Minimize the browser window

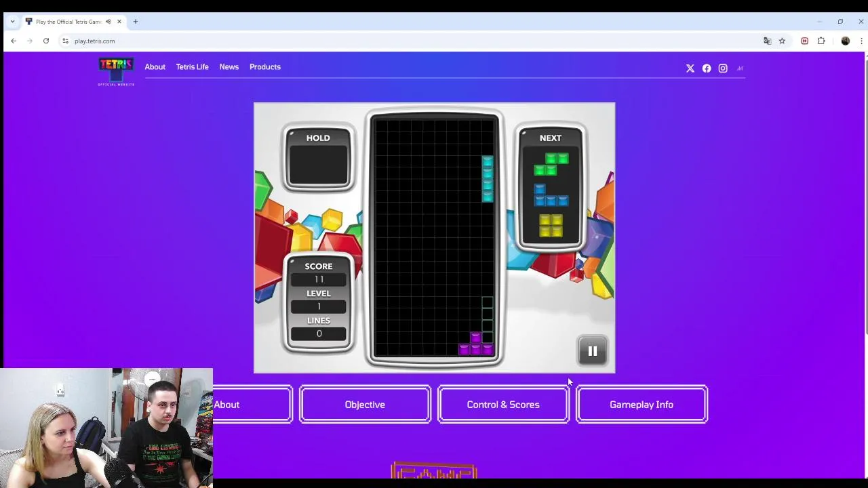[x=819, y=22]
